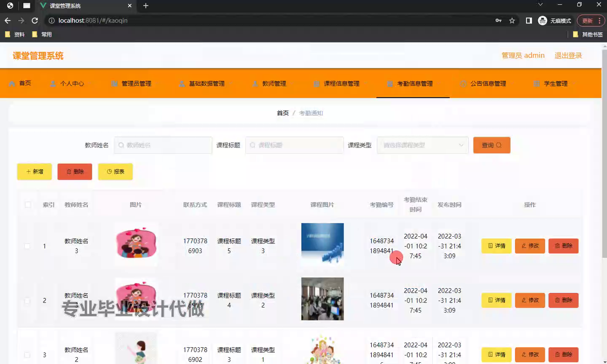Click 详情 button for row 3

(x=497, y=354)
